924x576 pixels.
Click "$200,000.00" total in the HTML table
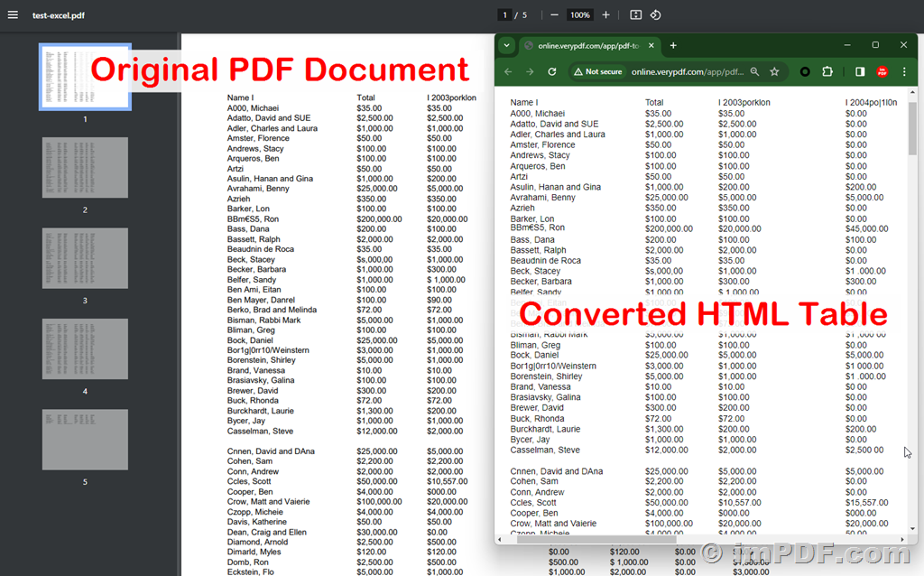coord(669,228)
